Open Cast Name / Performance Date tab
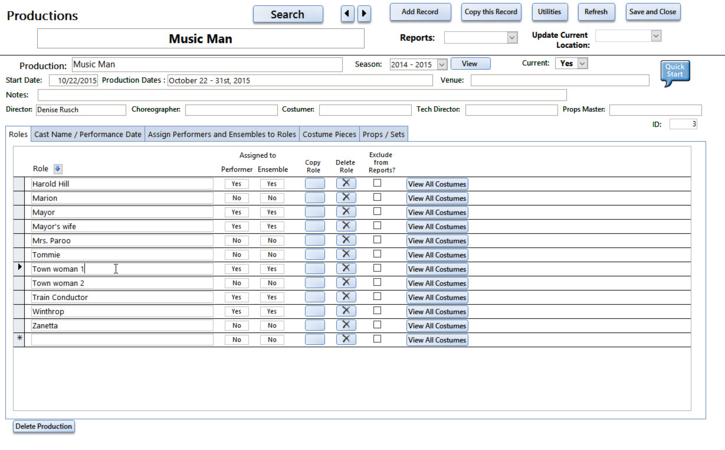725x450 pixels. 87,135
